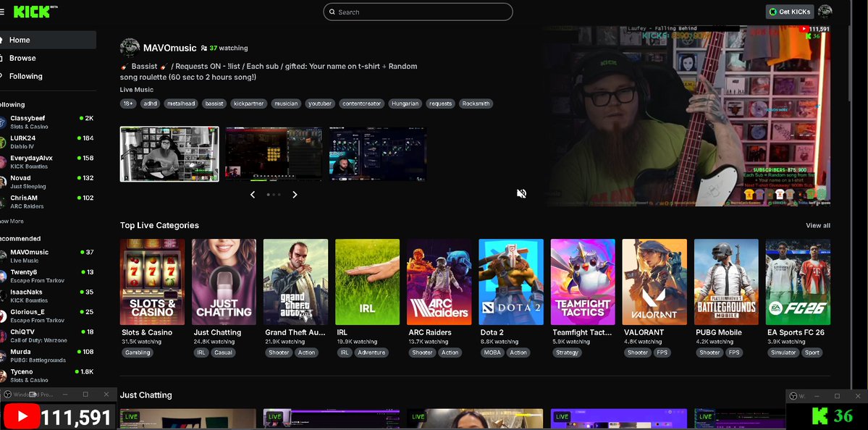Click Classybeef avatar in following list
Image resolution: width=868 pixels, height=430 pixels.
(2, 122)
